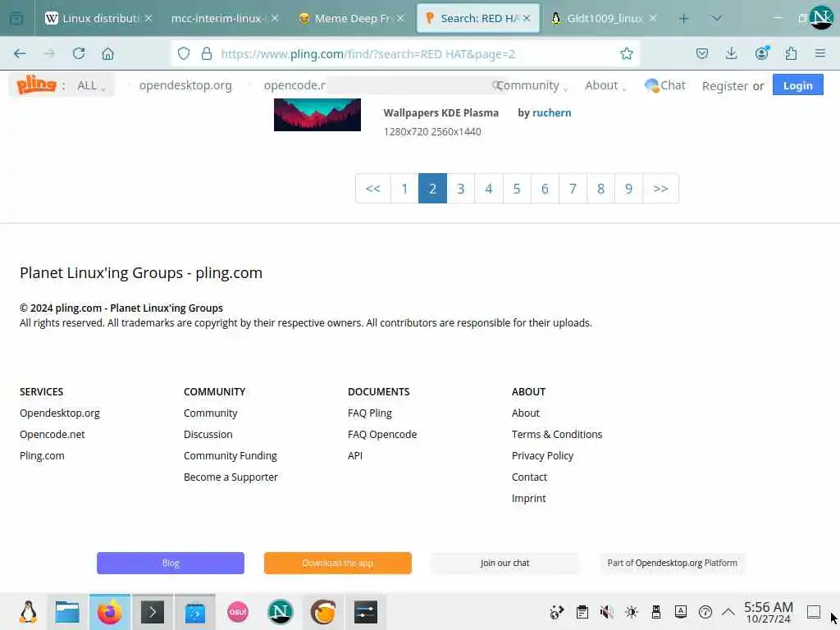
Task: Click the Join our chat button
Action: pos(504,563)
